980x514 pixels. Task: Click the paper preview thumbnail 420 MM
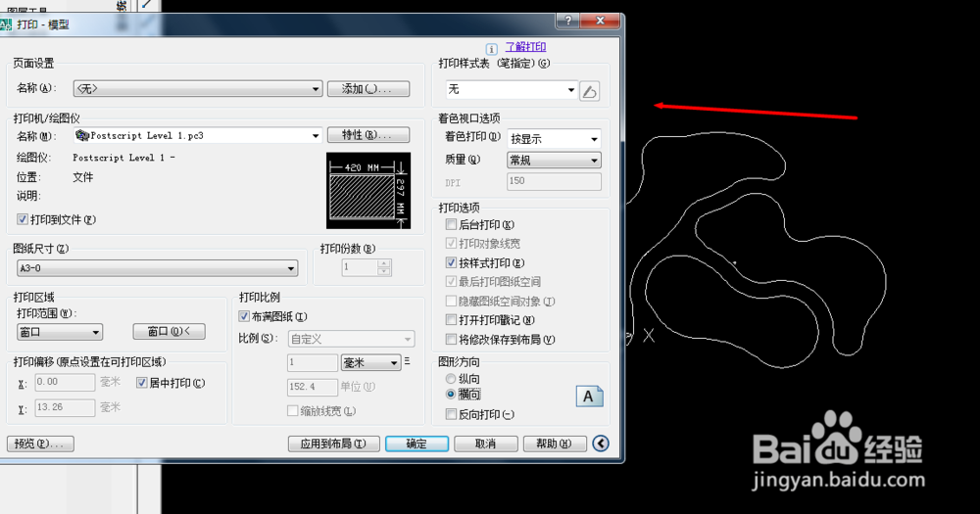368,191
